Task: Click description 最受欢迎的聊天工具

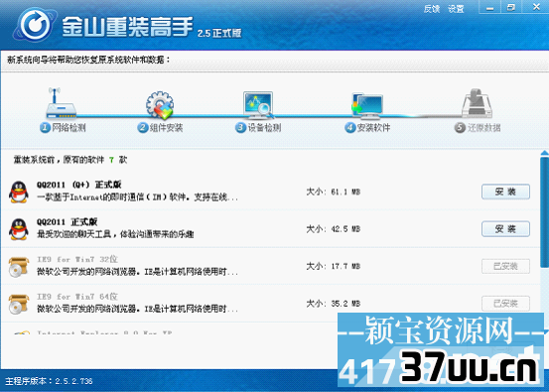Action: 115,234
